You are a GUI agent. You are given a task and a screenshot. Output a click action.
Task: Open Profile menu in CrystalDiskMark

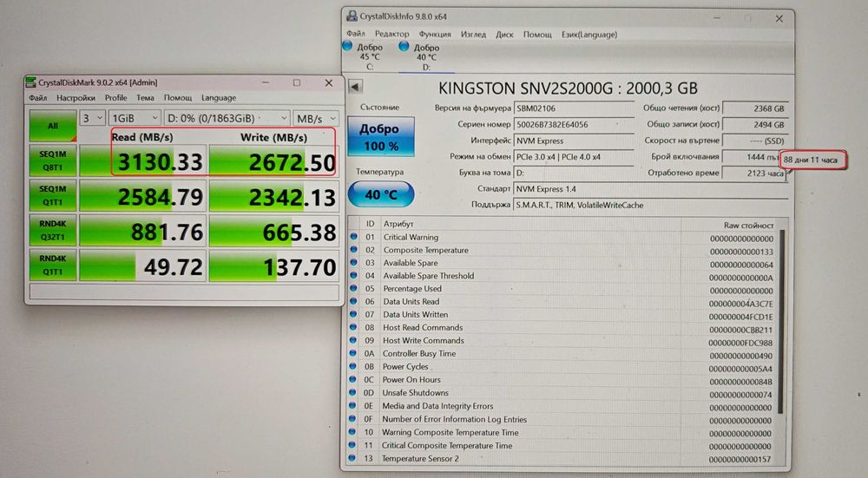click(x=115, y=98)
